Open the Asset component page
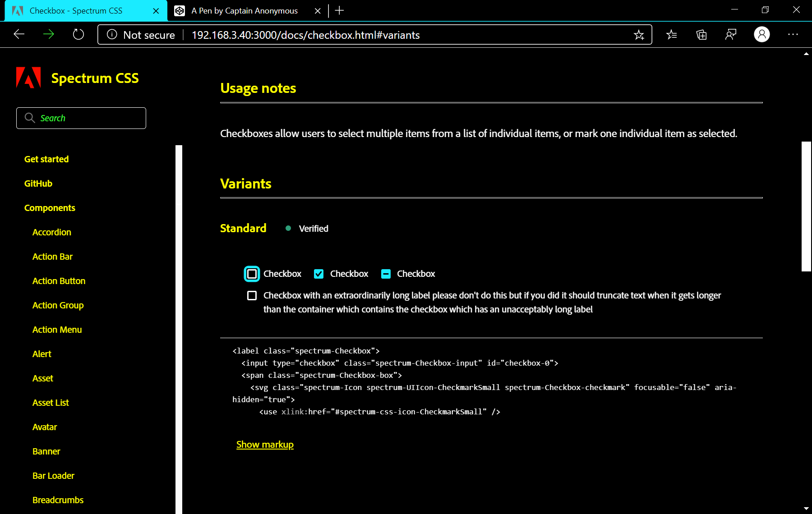Viewport: 812px width, 514px height. 43,378
